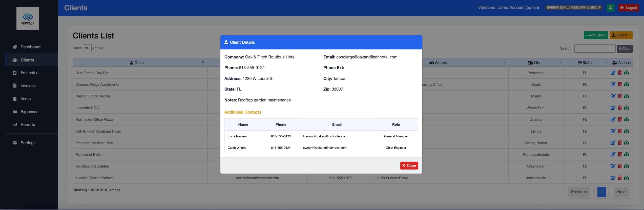
Task: Open map icon for Harbor Lights Marina
Action: [627, 96]
